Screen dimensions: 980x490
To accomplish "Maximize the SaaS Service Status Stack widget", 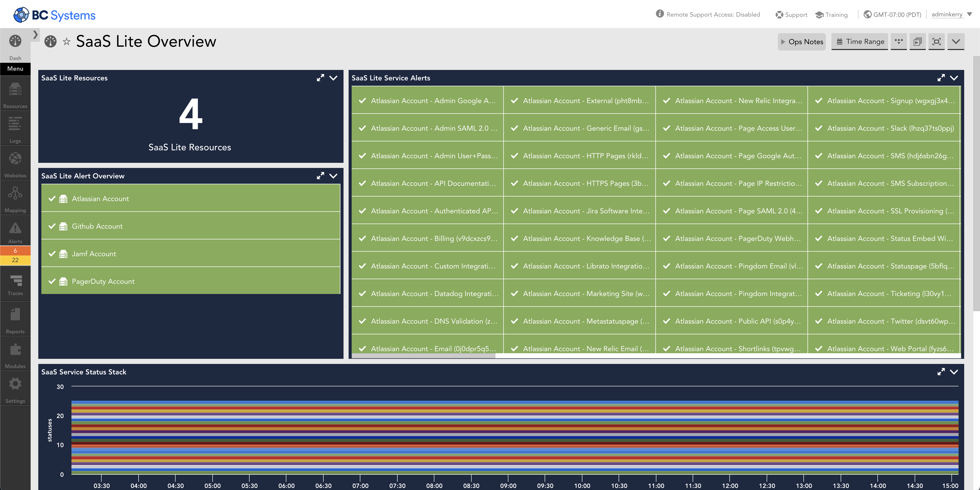I will tap(941, 372).
